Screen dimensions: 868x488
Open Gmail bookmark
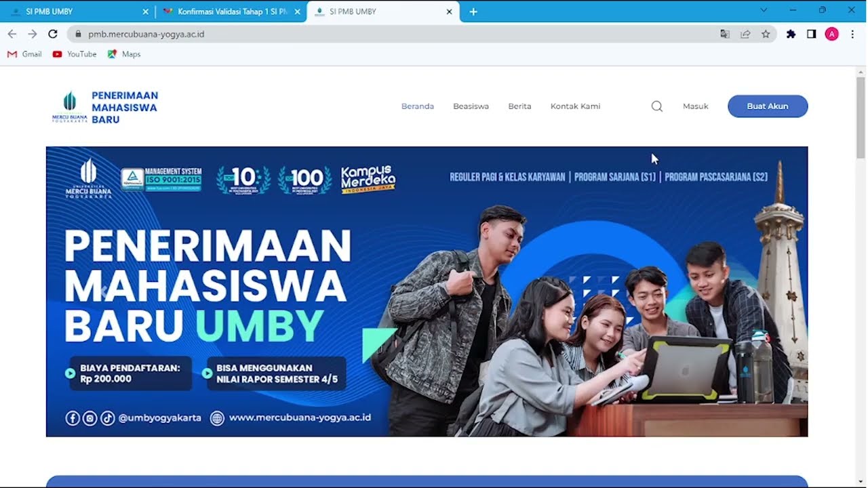tap(24, 54)
